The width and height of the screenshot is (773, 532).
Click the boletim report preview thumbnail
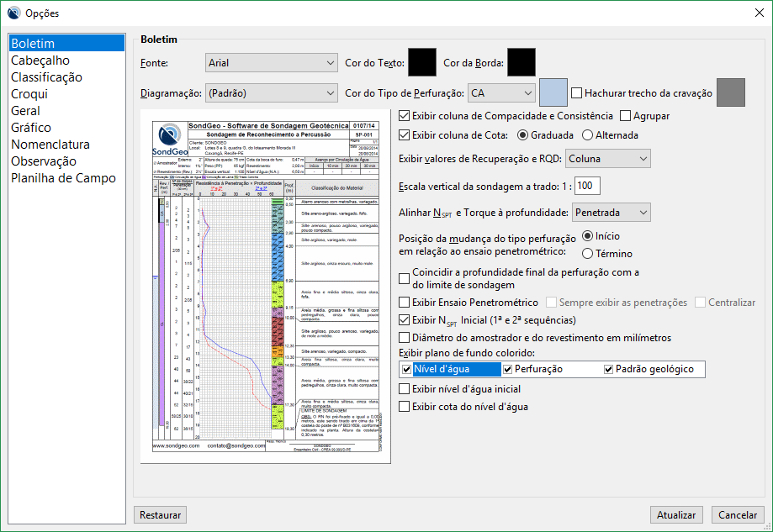[x=266, y=287]
